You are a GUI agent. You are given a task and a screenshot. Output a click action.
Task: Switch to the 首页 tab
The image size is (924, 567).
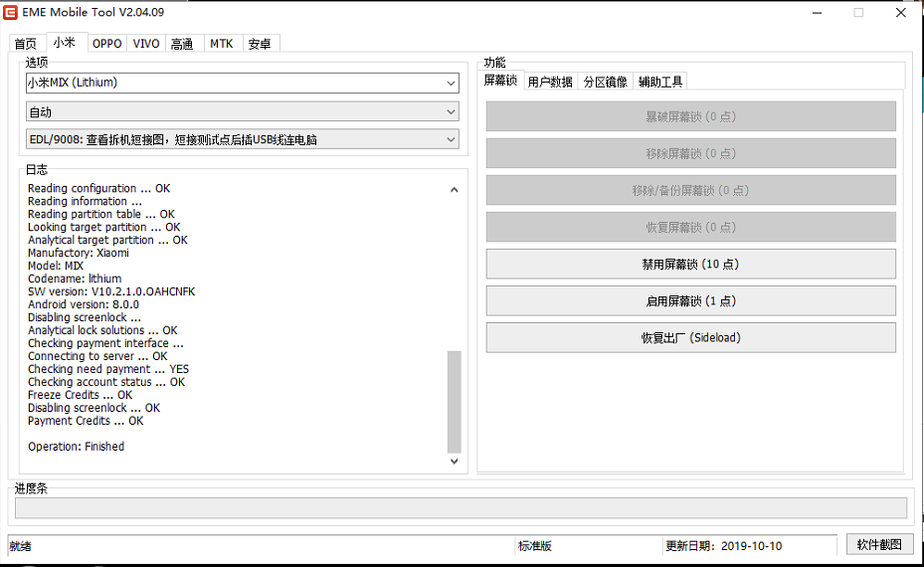[26, 44]
